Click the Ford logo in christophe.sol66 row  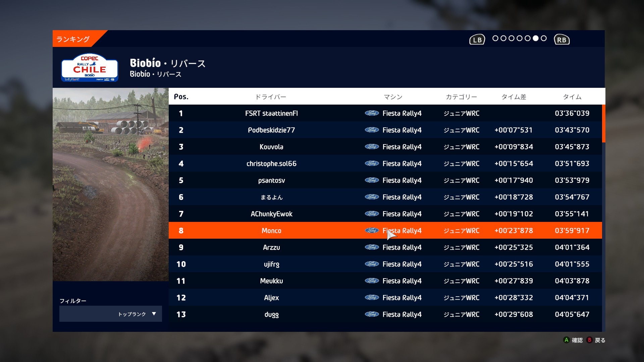pos(372,164)
